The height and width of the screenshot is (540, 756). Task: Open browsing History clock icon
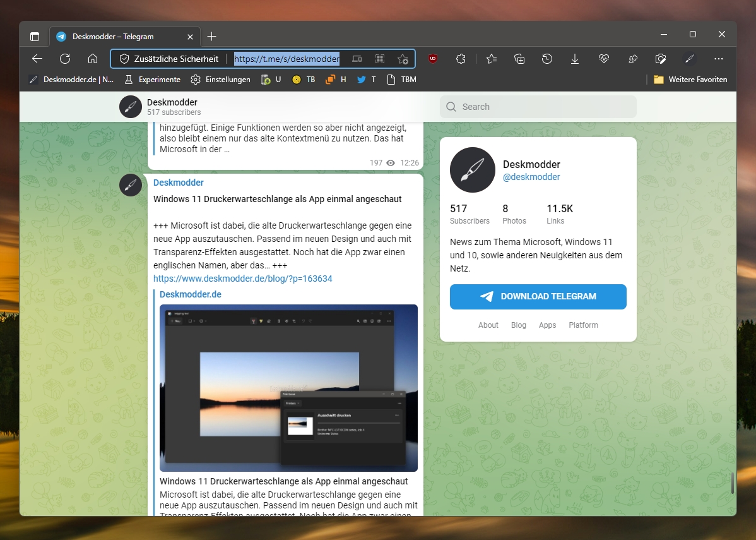click(x=546, y=59)
